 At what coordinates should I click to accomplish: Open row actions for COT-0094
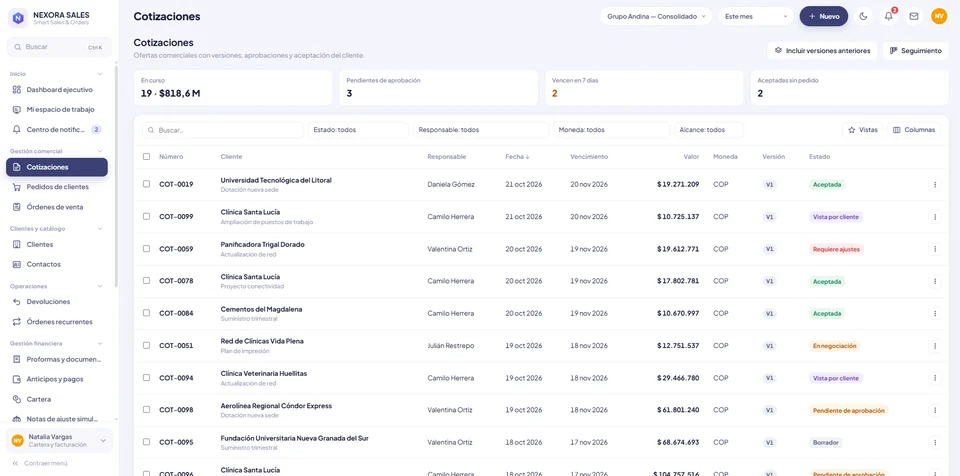pyautogui.click(x=934, y=378)
